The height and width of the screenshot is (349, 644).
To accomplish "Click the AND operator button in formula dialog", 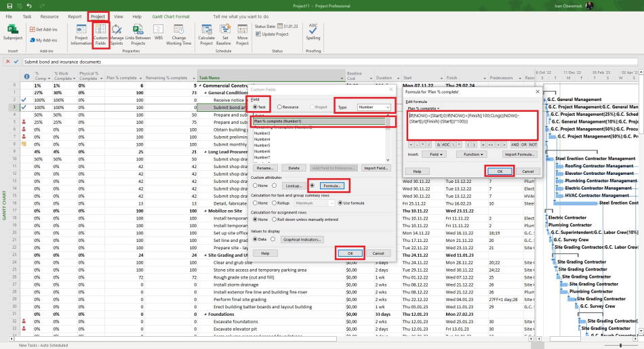I will tap(515, 144).
